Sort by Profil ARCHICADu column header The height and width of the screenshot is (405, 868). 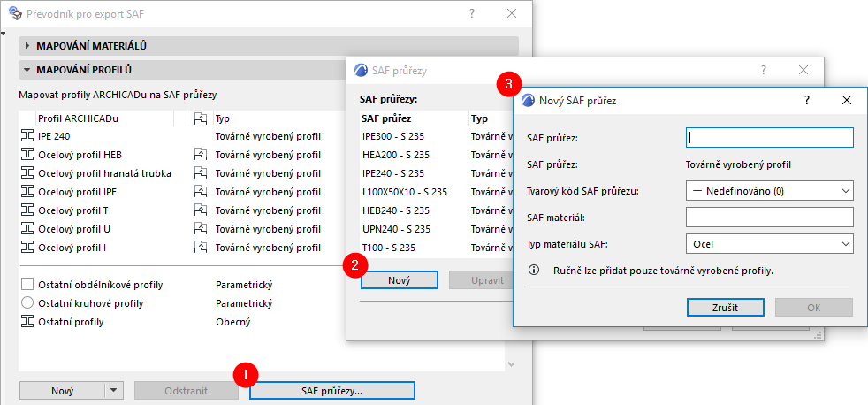point(105,118)
